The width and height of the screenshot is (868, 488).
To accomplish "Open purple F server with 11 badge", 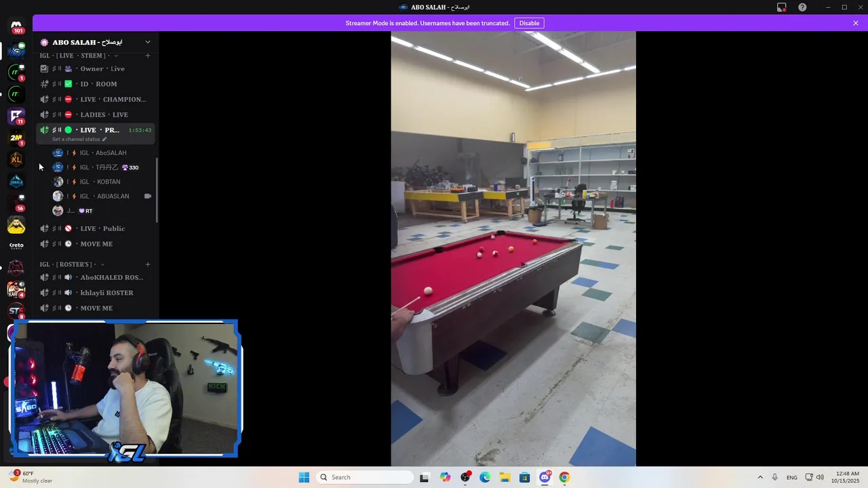I will coord(16,116).
